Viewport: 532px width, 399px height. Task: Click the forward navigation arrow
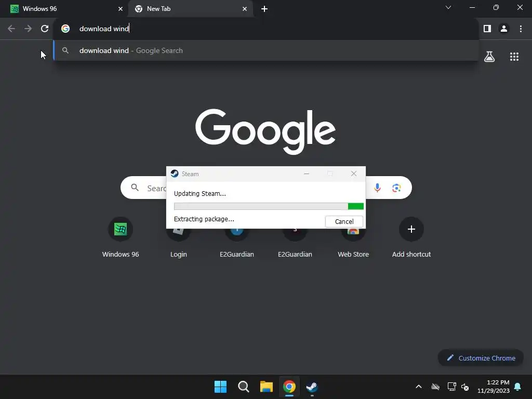[x=28, y=29]
